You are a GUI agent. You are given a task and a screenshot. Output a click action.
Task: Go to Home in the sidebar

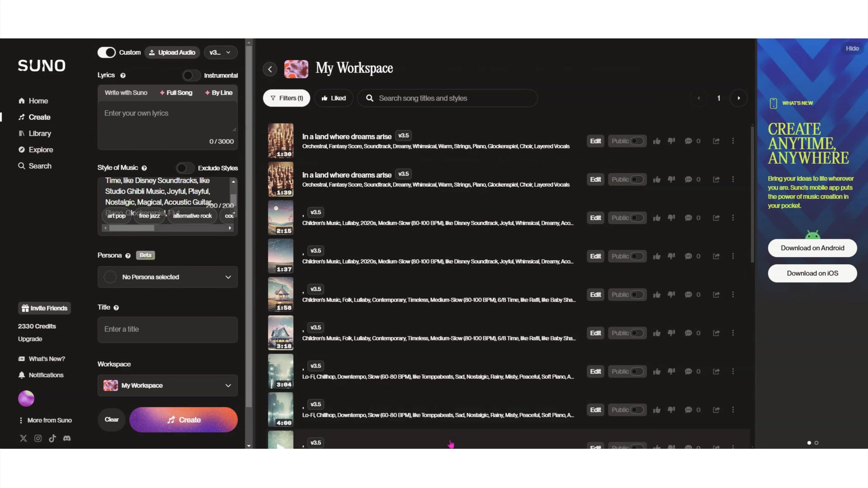click(33, 101)
